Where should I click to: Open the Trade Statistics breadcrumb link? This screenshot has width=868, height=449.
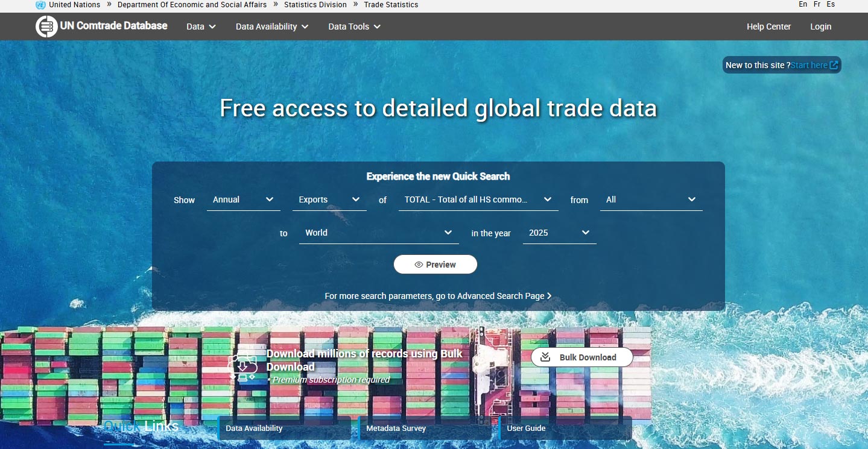tap(391, 5)
